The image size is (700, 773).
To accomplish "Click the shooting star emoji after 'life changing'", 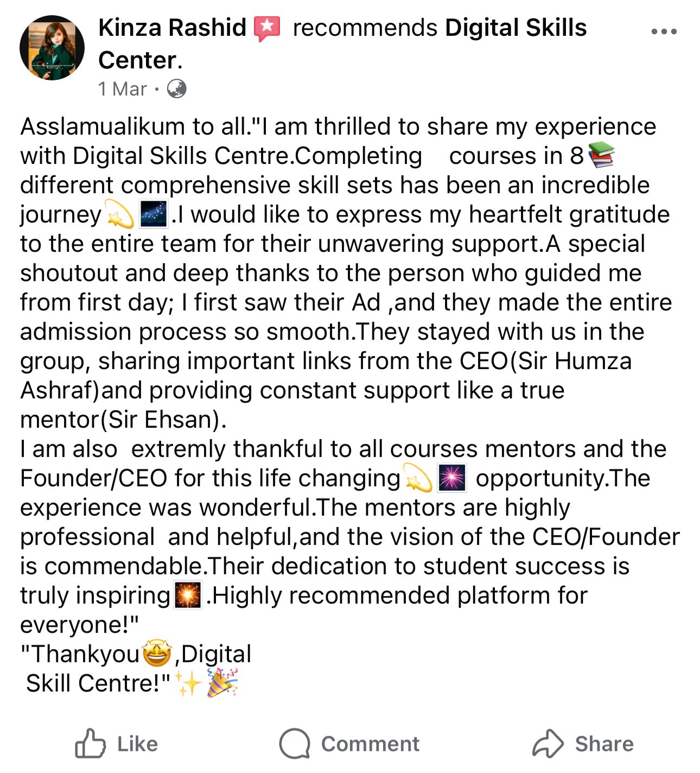I will (x=418, y=478).
